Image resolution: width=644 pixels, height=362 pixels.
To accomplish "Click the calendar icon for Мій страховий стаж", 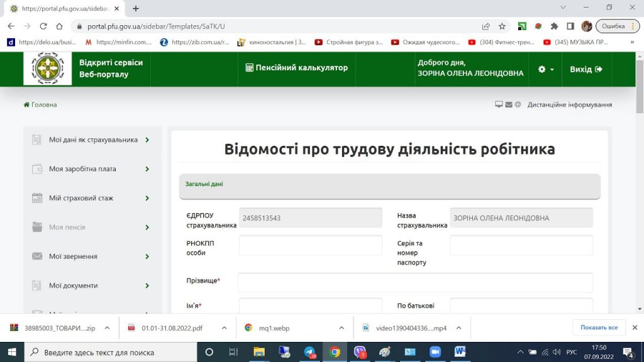I will point(37,198).
